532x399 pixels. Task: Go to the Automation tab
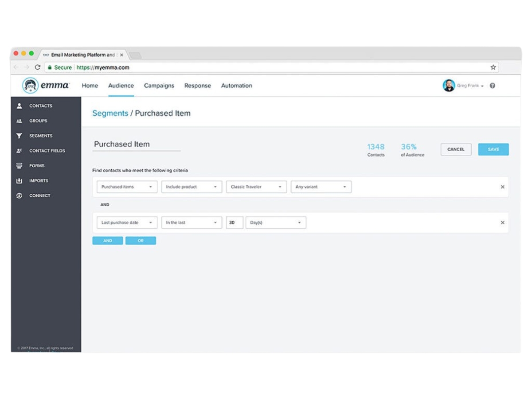237,86
